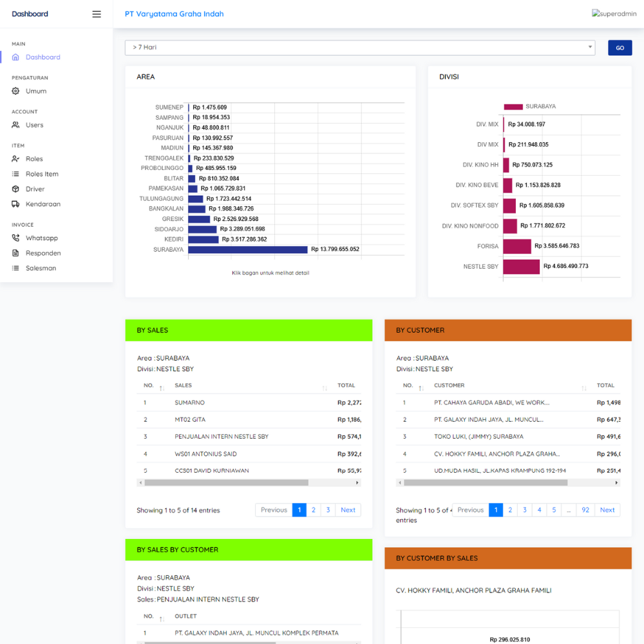The height and width of the screenshot is (644, 644).
Task: Click the hamburger menu icon
Action: click(97, 14)
